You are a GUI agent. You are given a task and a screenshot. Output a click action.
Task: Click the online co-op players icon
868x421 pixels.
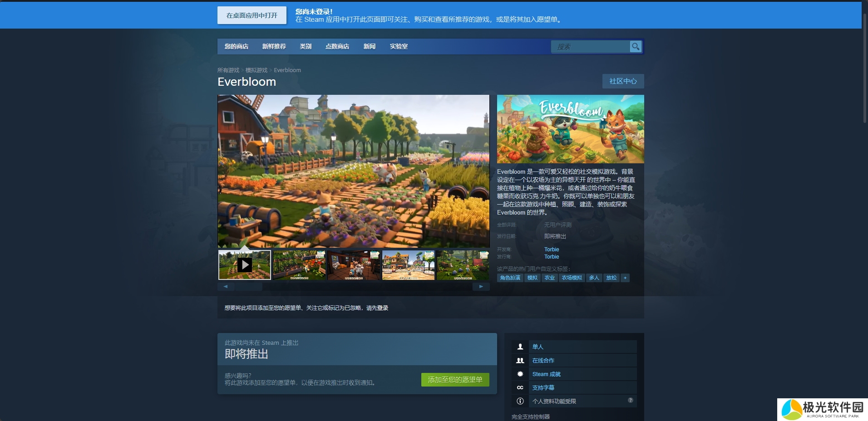pyautogui.click(x=520, y=360)
